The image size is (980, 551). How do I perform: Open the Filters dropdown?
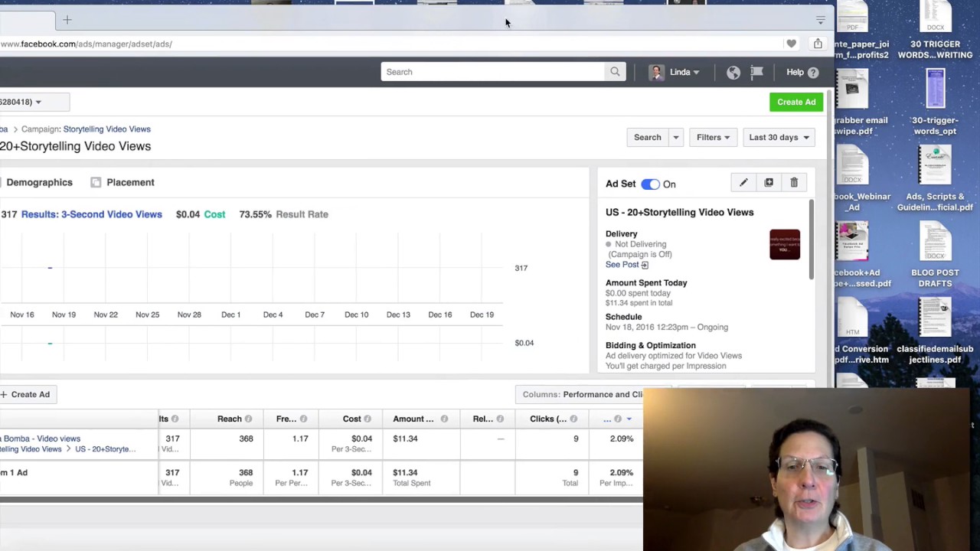(713, 138)
